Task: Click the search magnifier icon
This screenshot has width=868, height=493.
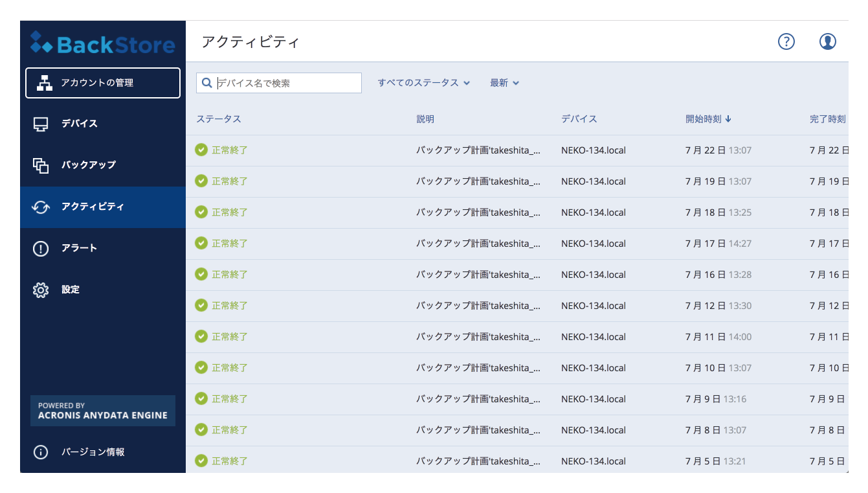Action: (207, 83)
